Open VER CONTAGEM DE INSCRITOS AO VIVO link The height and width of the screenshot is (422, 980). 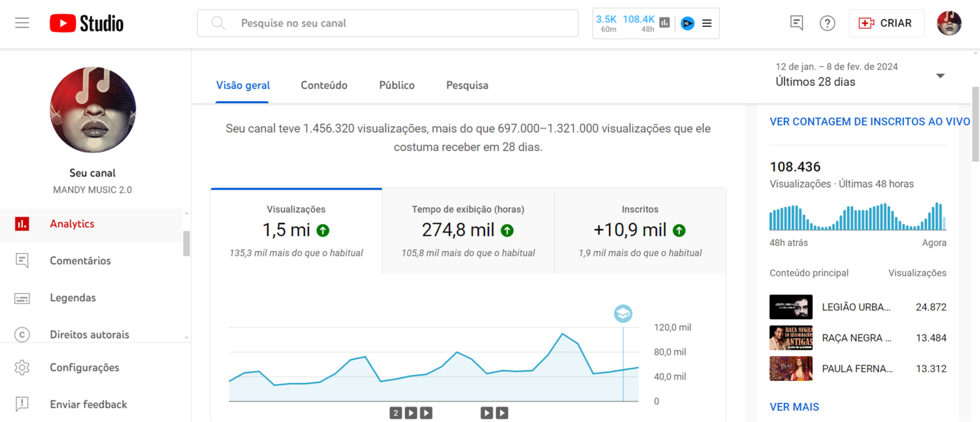[x=870, y=121]
